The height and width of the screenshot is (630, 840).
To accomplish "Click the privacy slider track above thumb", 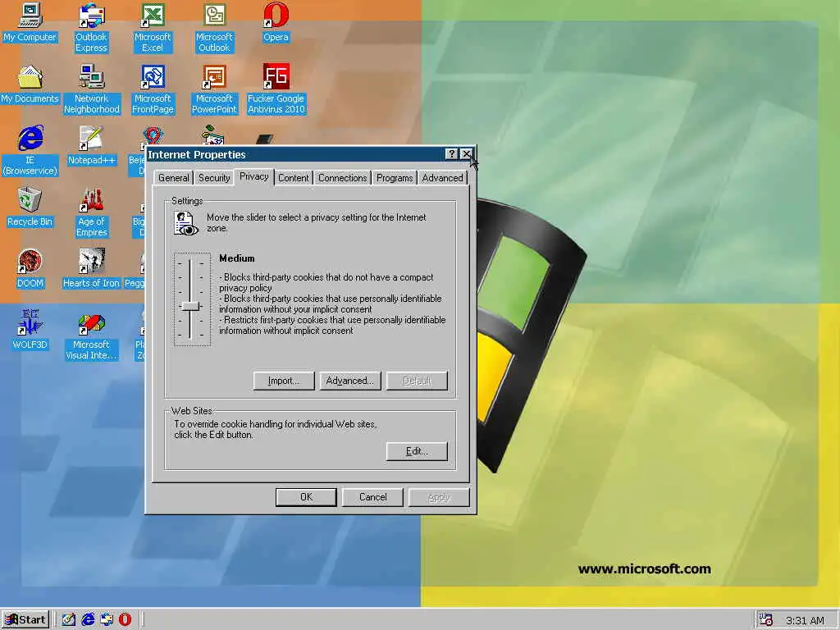I will (190, 280).
